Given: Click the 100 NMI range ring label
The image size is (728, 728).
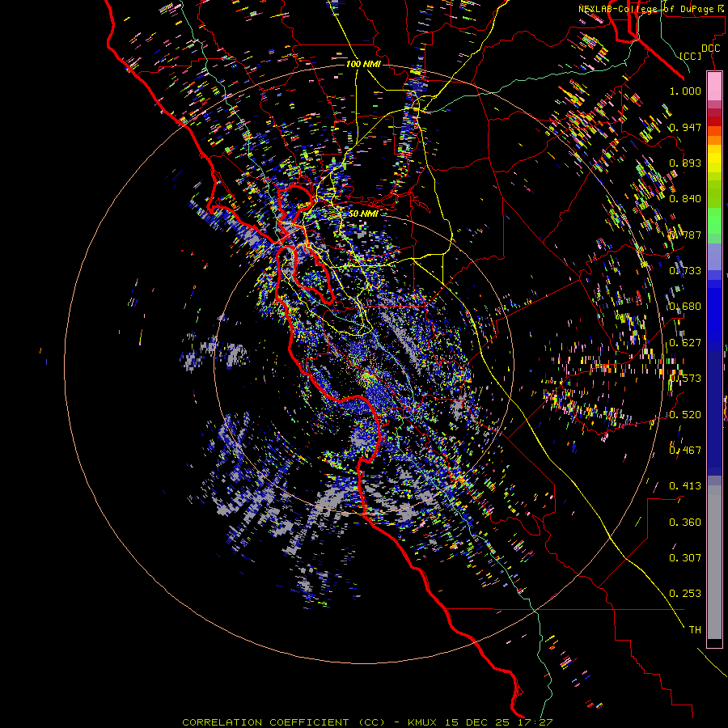Looking at the screenshot, I should (x=363, y=64).
